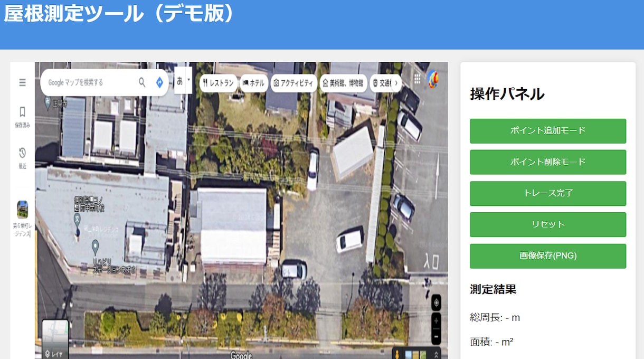Open the Google Maps hamburger menu
644x359 pixels.
[x=22, y=82]
